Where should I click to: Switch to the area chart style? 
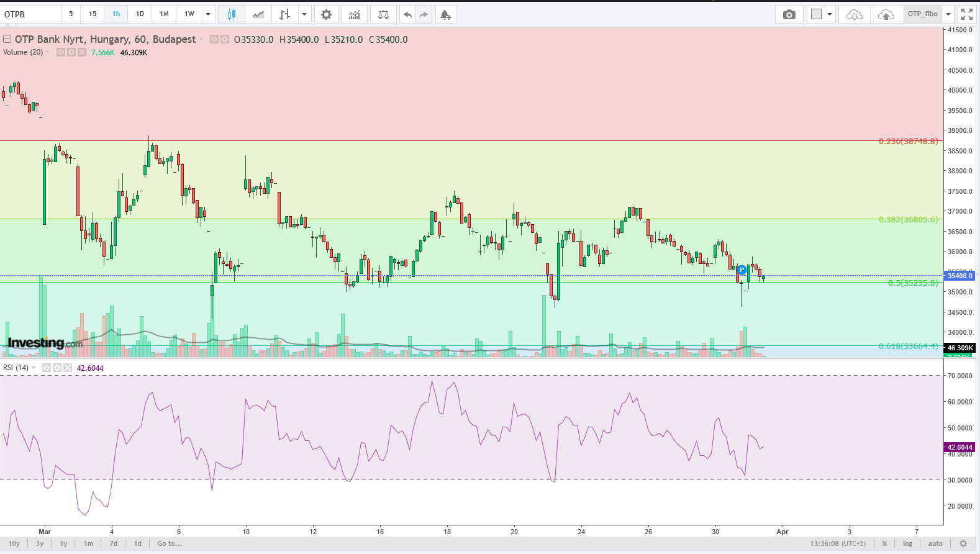click(x=258, y=14)
